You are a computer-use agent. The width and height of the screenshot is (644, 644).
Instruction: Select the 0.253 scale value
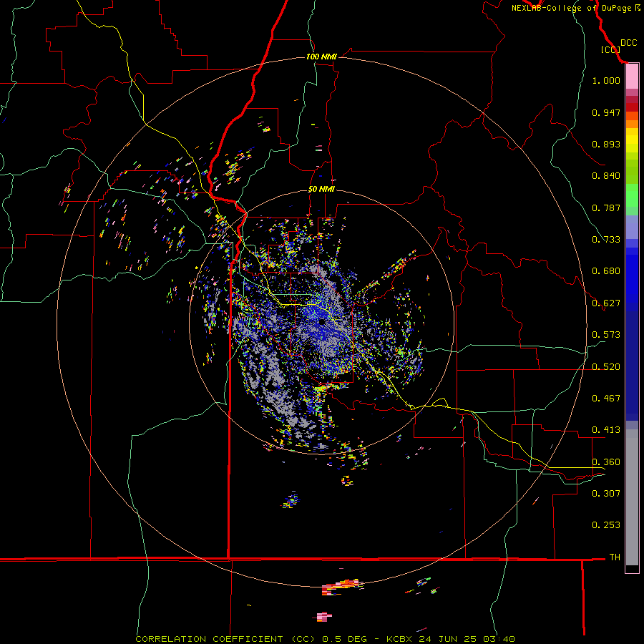click(606, 525)
